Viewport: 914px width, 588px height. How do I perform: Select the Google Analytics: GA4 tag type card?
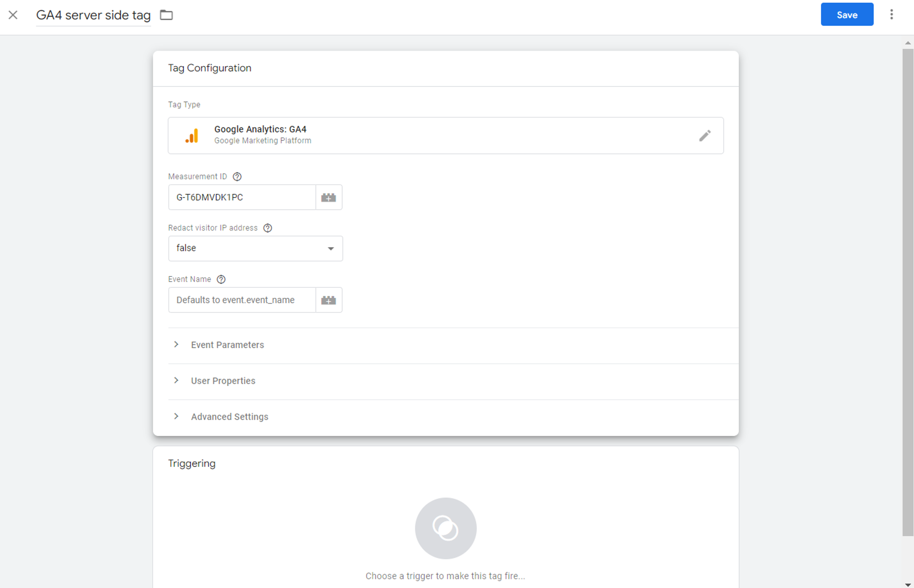[446, 136]
